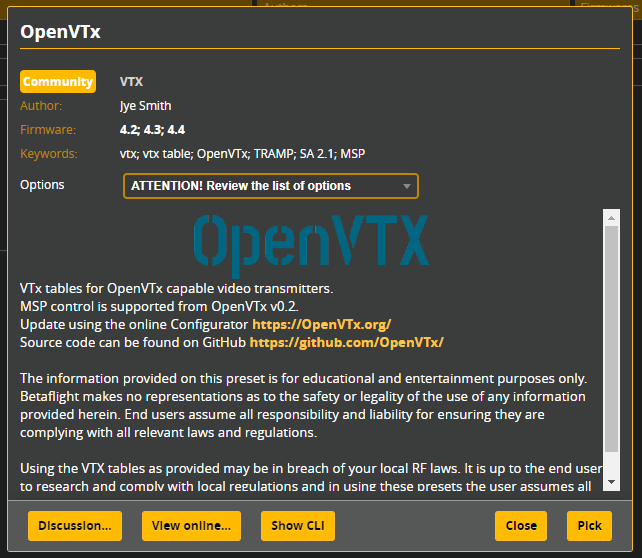
Task: Click the 'Firmware:' label
Action: (x=48, y=130)
